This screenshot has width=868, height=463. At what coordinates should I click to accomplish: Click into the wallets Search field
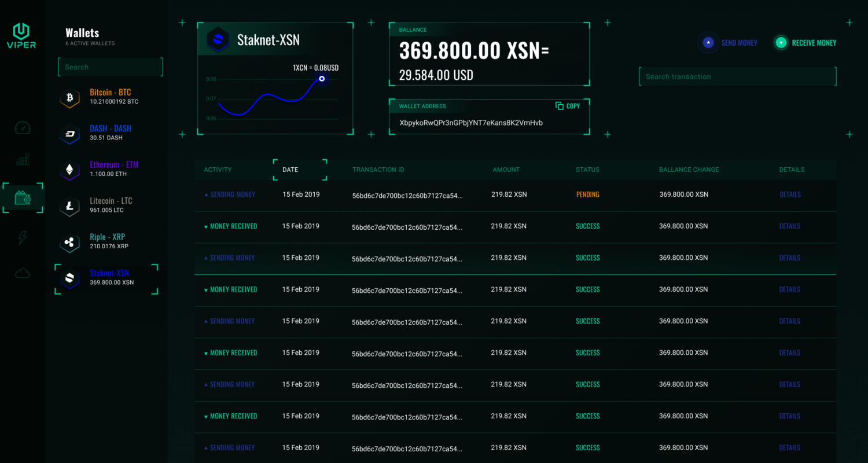click(111, 67)
